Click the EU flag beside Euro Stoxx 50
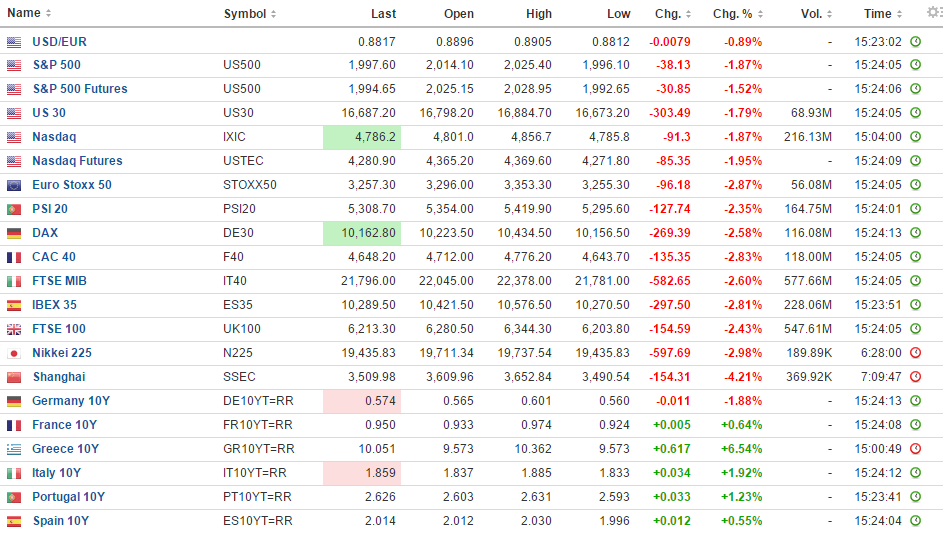Image resolution: width=952 pixels, height=535 pixels. click(14, 185)
